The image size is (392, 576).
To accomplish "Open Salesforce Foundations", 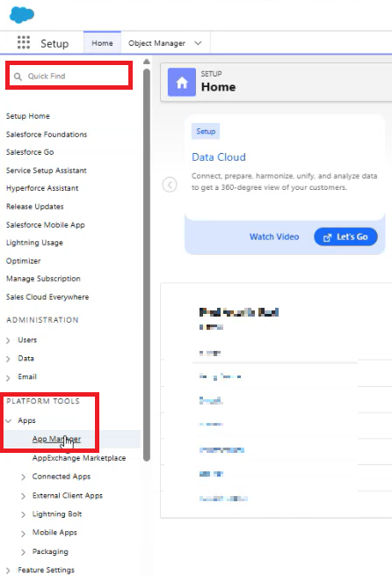I will coord(47,135).
